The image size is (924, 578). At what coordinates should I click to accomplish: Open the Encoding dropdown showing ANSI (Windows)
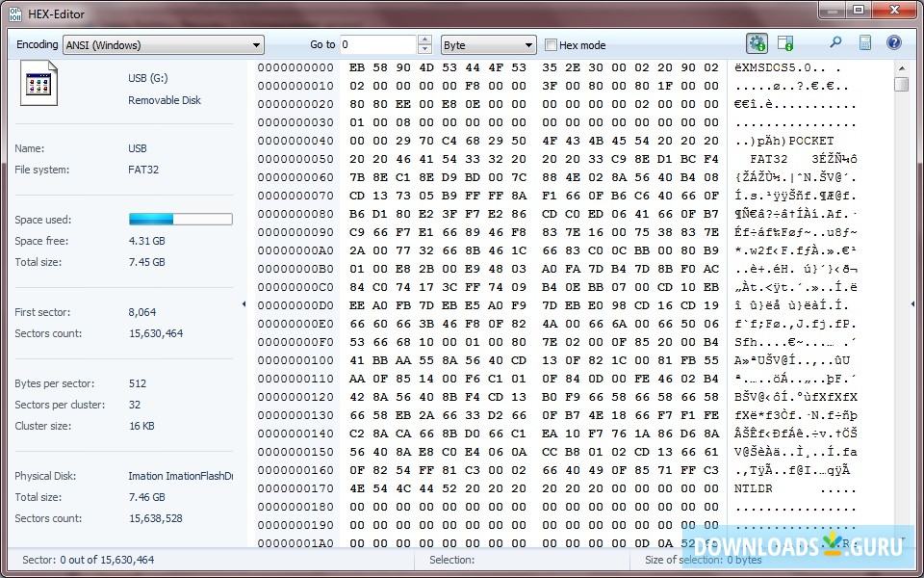162,43
